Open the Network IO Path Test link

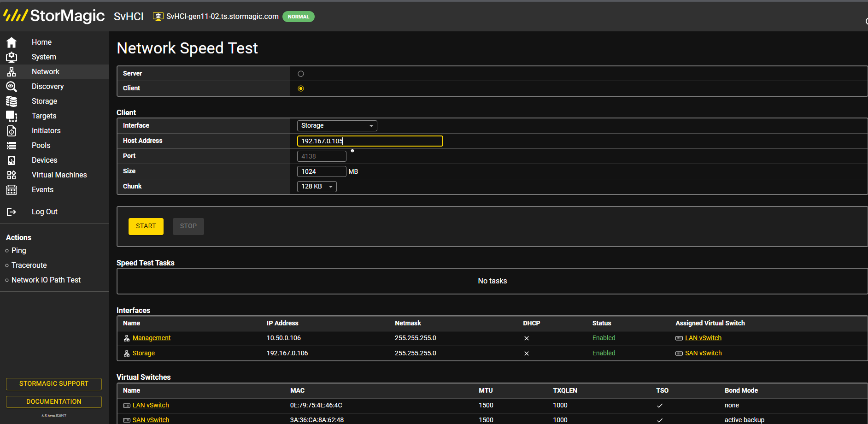pyautogui.click(x=46, y=280)
